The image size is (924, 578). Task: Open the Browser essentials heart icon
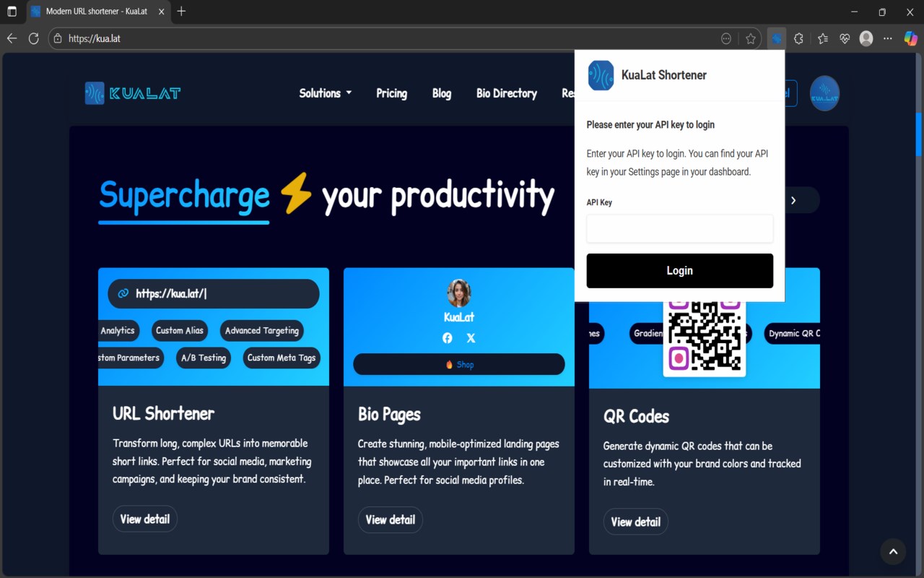pyautogui.click(x=845, y=39)
